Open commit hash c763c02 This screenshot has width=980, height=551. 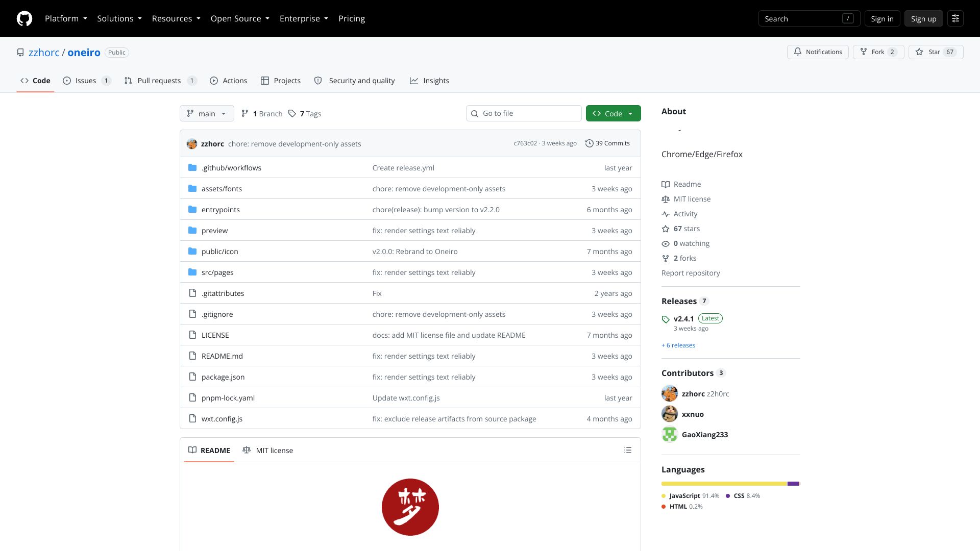click(x=525, y=143)
